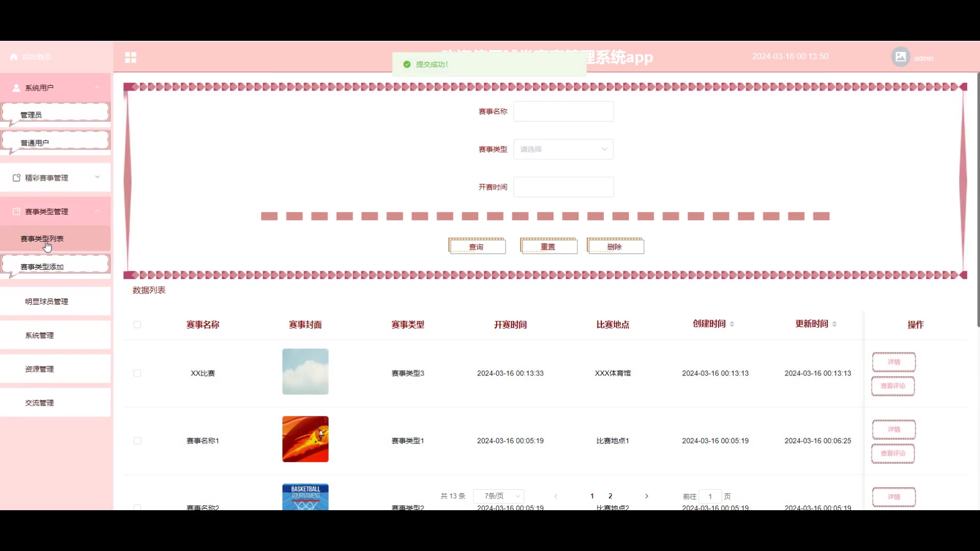This screenshot has height=551, width=980.
Task: Open 查看评论 for 赛事名称1 row
Action: tap(893, 453)
